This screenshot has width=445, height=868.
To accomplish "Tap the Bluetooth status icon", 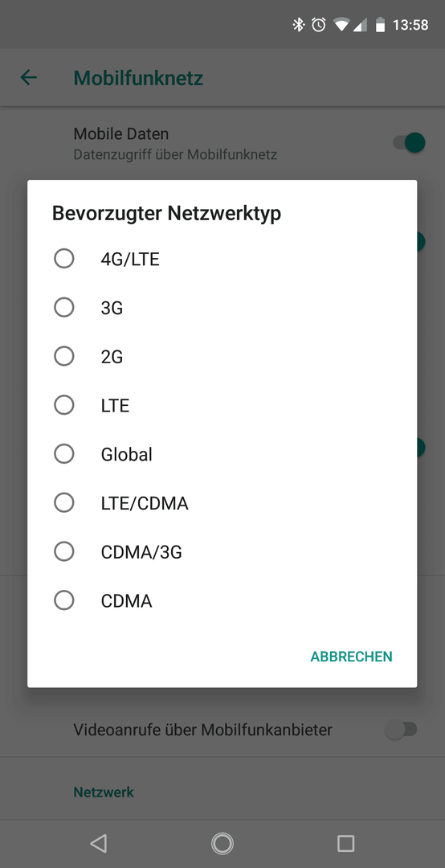I will click(x=299, y=24).
